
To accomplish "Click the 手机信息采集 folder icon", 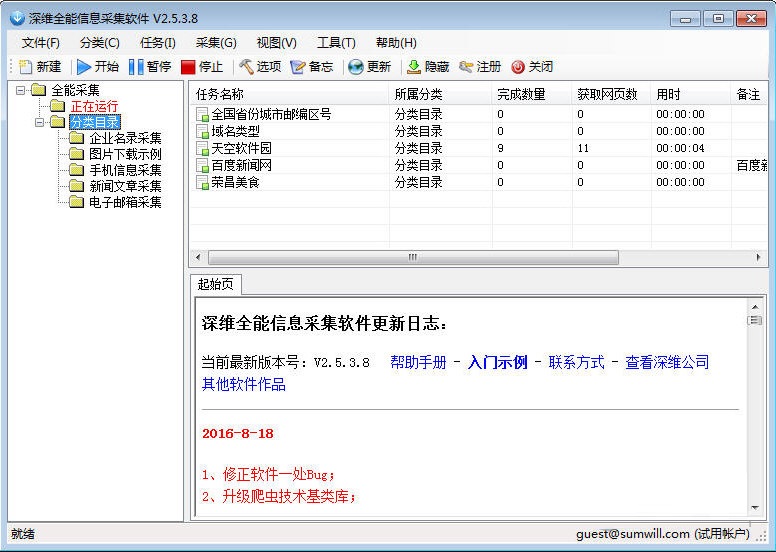I will tap(76, 170).
